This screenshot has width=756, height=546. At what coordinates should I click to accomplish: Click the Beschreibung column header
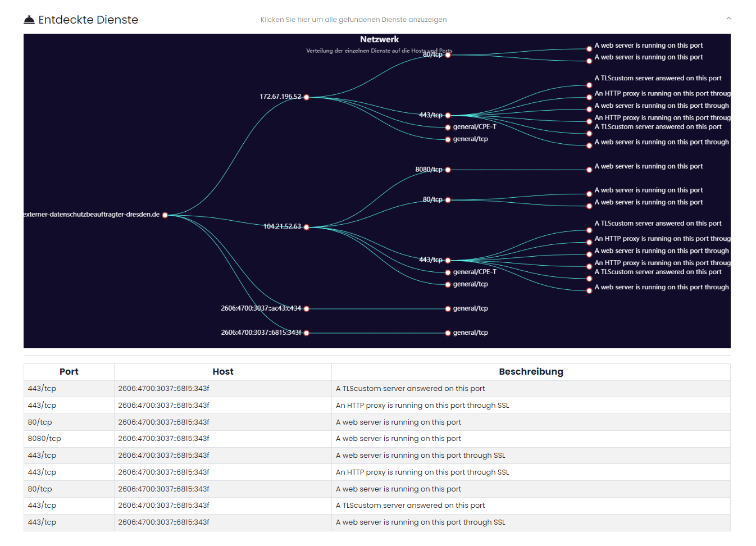click(x=530, y=372)
